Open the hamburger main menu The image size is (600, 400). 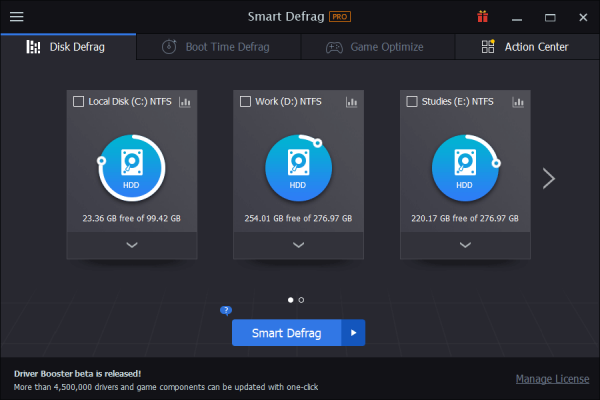click(16, 17)
